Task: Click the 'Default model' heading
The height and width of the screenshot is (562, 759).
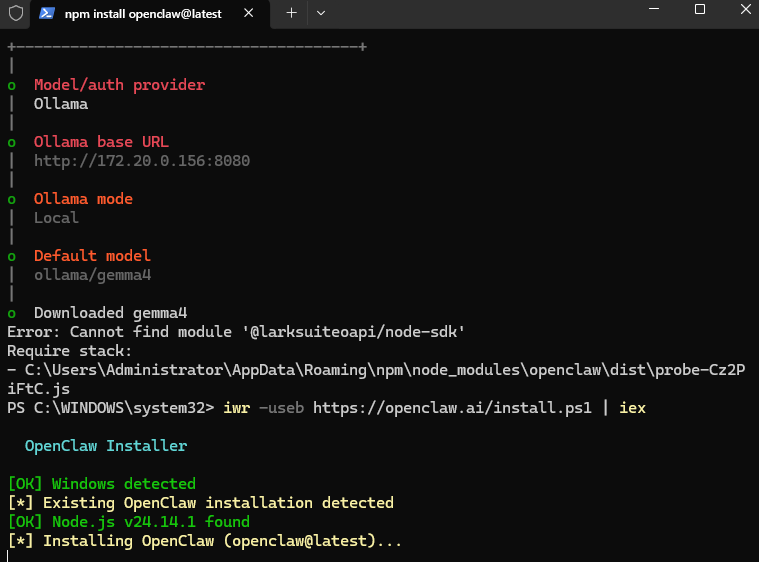Action: [x=92, y=256]
